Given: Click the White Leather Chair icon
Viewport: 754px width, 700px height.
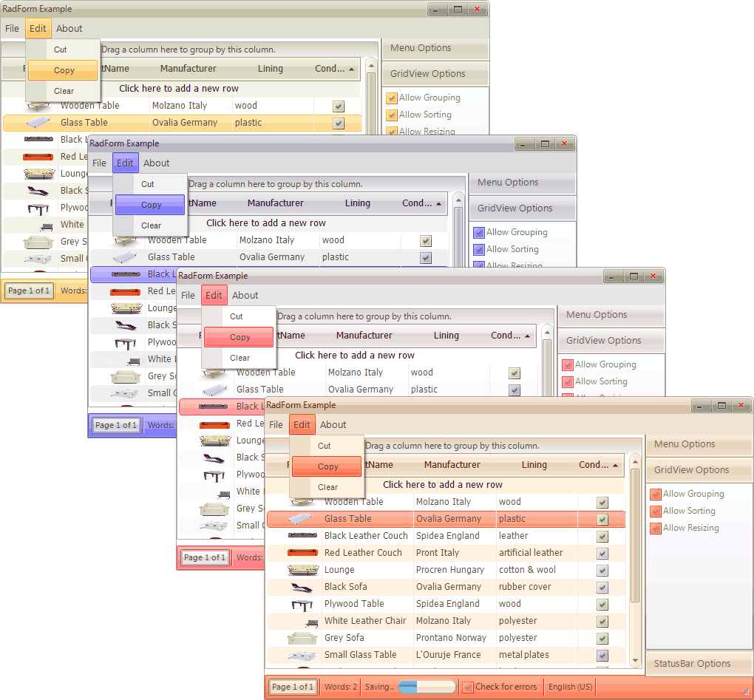Looking at the screenshot, I should click(302, 620).
